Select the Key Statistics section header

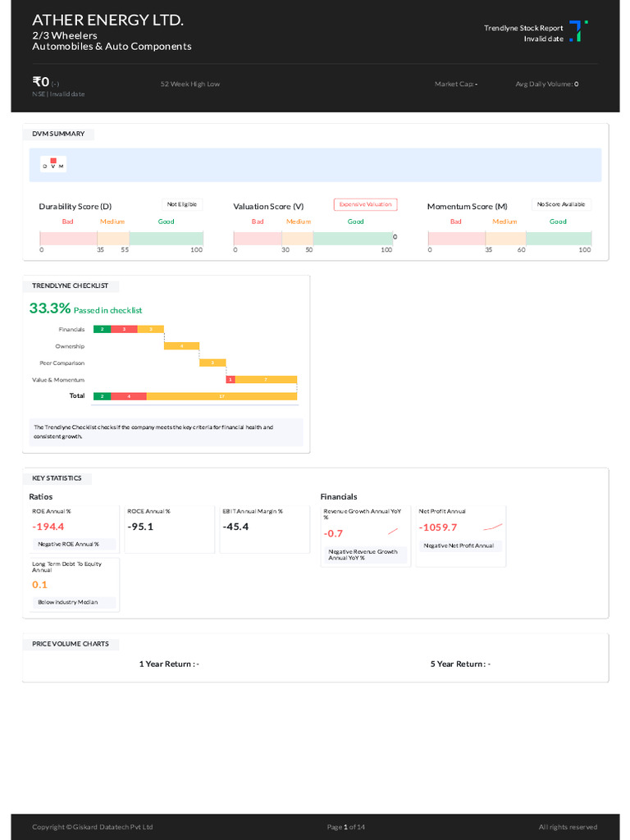click(57, 478)
